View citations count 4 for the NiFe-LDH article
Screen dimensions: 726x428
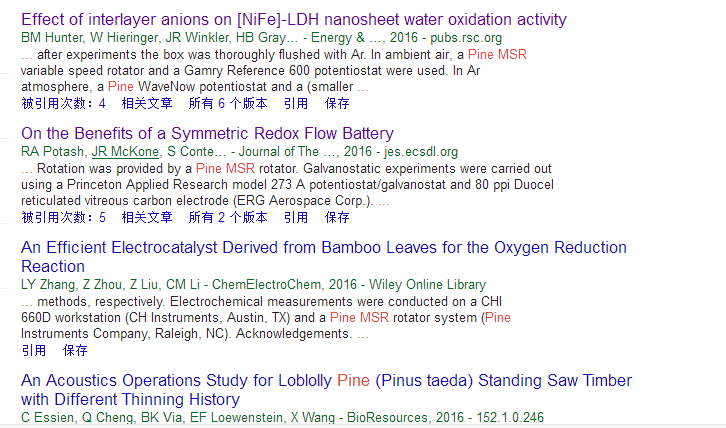tap(63, 103)
